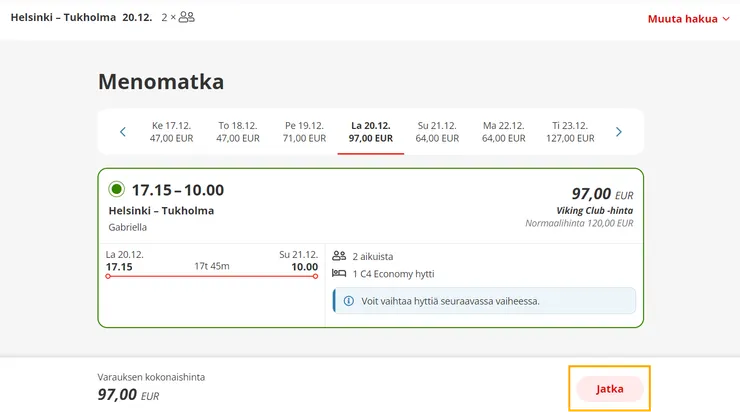Click the info icon in cabin notice
The height and width of the screenshot is (412, 740).
pos(349,301)
